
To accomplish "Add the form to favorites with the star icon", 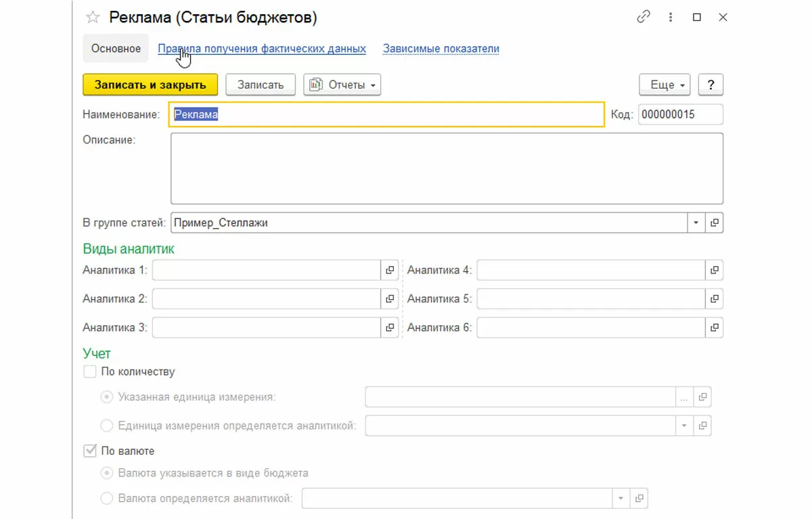I will click(x=93, y=18).
